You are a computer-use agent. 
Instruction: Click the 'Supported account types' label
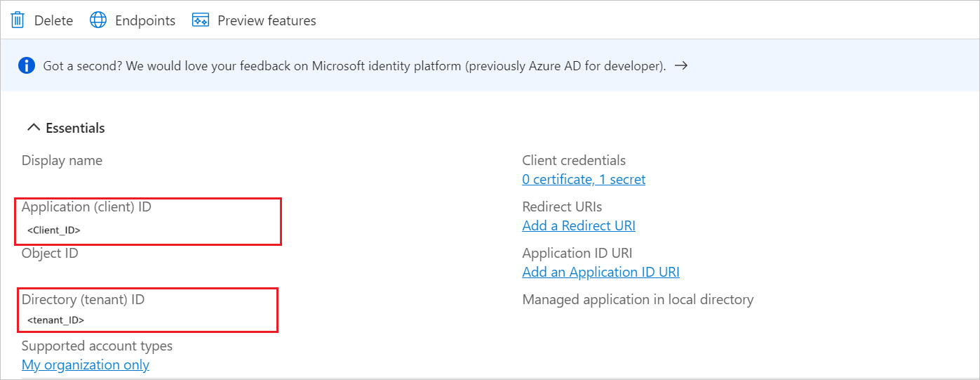click(97, 346)
